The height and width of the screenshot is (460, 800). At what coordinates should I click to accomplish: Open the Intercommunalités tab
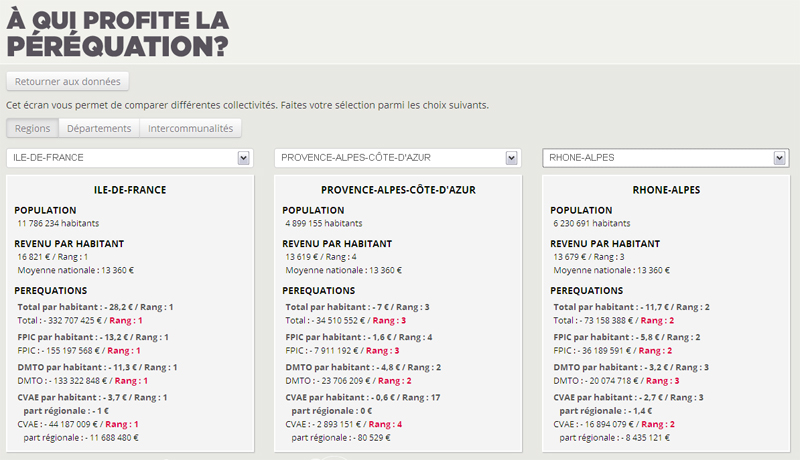point(190,128)
